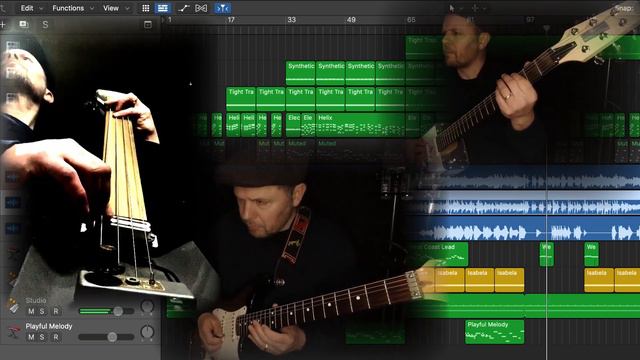
Task: Select the green Playful Melody region
Action: pos(495,332)
